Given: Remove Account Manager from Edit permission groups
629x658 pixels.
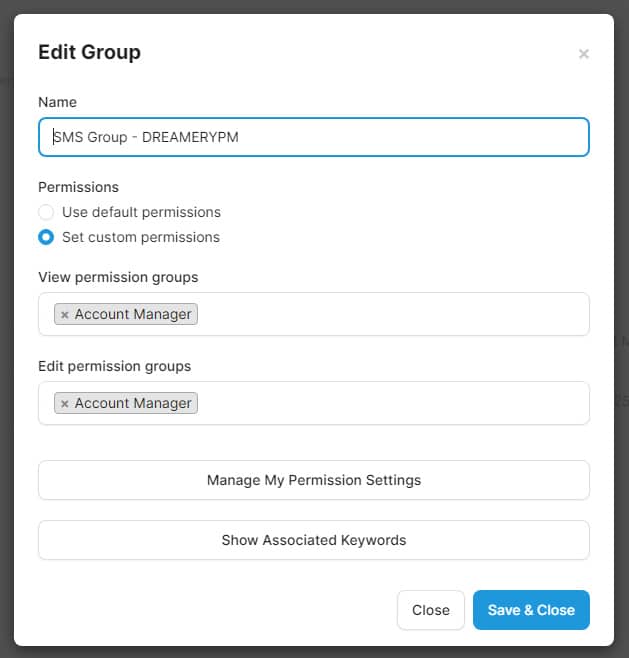Looking at the screenshot, I should tap(65, 404).
